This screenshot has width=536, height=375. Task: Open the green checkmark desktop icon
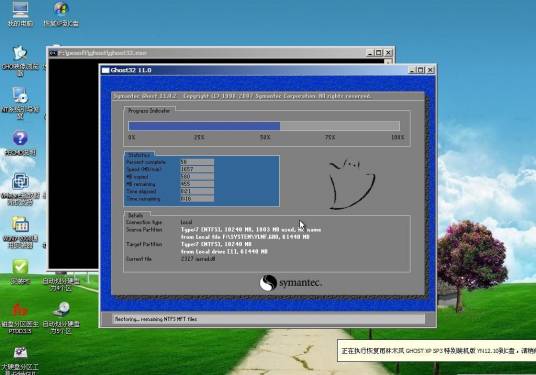click(x=20, y=272)
